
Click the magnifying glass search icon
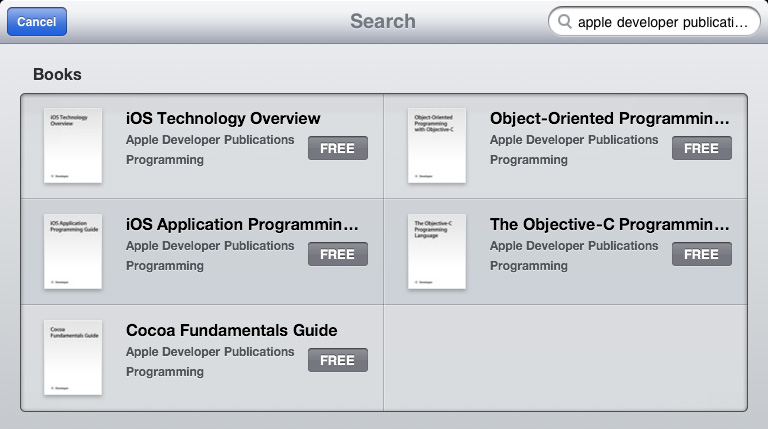coord(565,22)
